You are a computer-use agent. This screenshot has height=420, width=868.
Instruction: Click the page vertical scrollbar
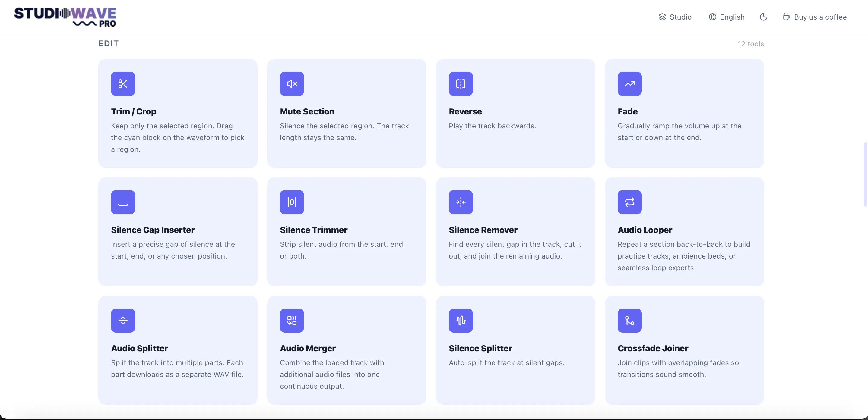(865, 174)
